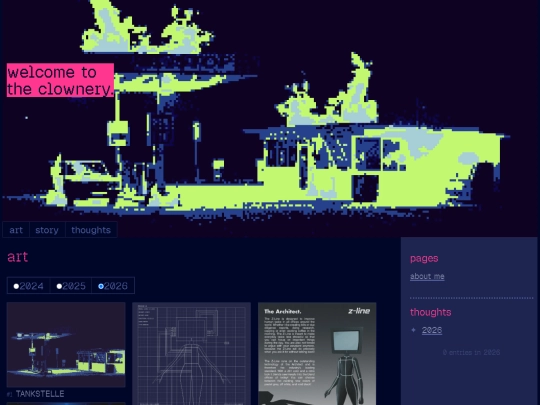Viewport: 540px width, 405px height.
Task: Open the Tankstelle gas station thumbnail
Action: point(66,345)
